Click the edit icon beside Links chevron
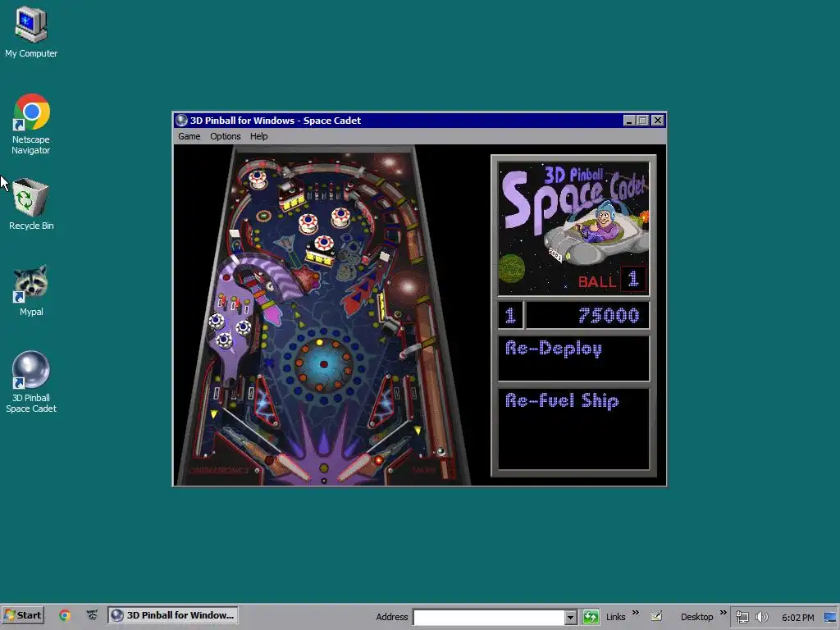The image size is (840, 630). tap(656, 617)
